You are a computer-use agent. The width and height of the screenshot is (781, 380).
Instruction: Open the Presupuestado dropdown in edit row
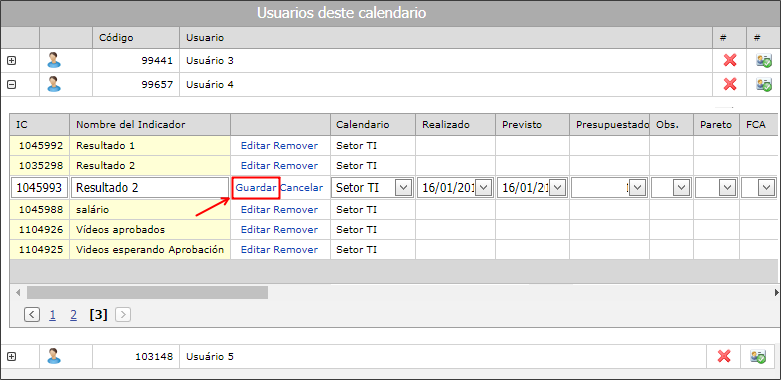click(x=638, y=188)
